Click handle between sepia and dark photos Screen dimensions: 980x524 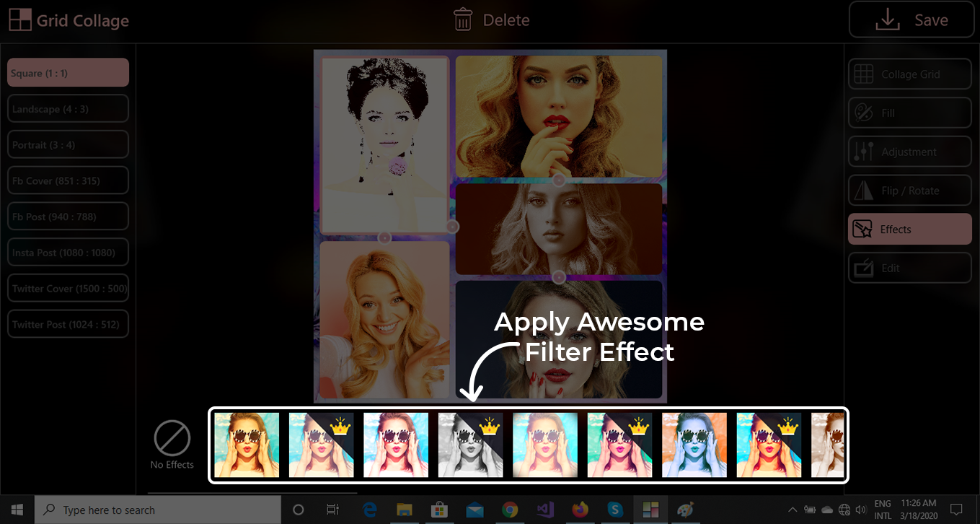559,277
